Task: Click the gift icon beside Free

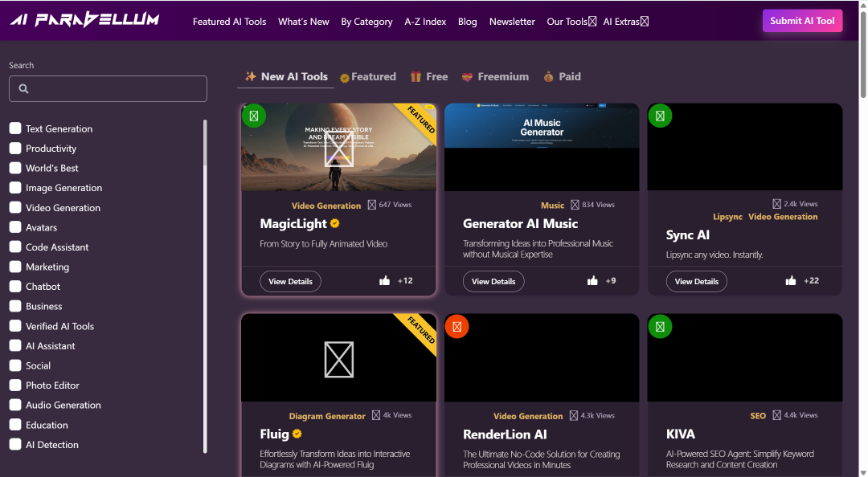Action: tap(416, 77)
